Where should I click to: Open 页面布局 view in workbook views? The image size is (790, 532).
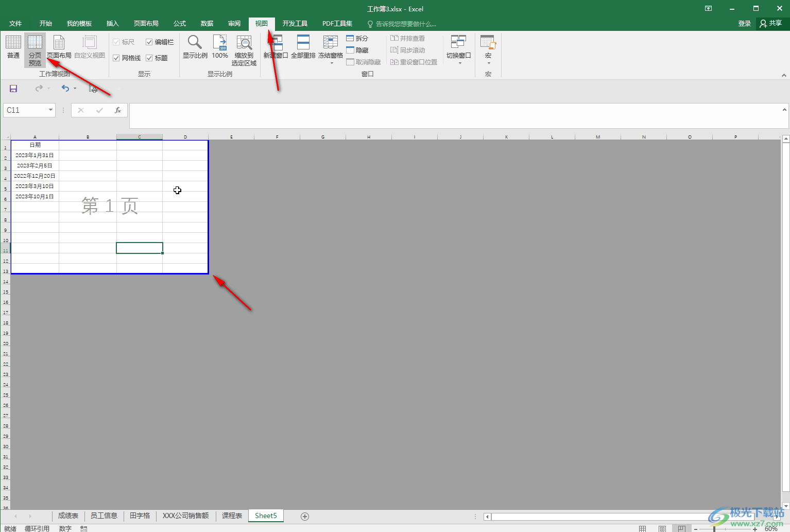[x=59, y=47]
